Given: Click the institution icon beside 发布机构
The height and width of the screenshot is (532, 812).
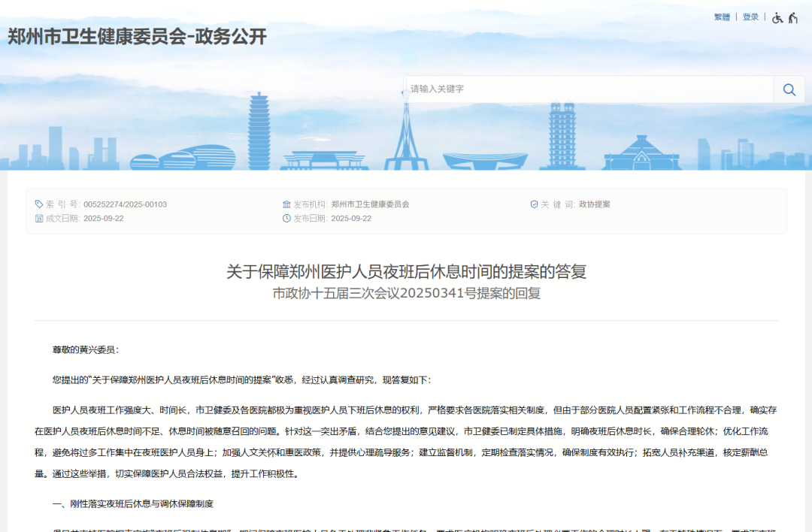Looking at the screenshot, I should pos(286,204).
